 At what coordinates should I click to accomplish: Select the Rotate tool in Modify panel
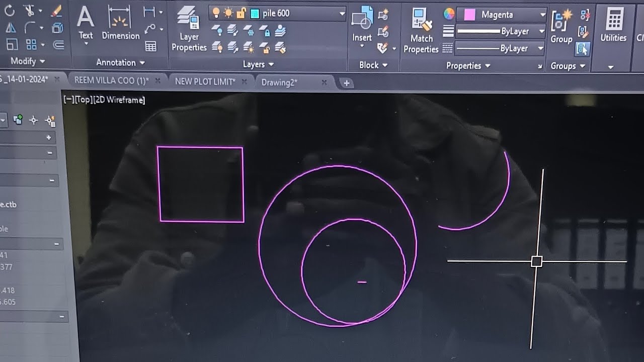[x=11, y=11]
